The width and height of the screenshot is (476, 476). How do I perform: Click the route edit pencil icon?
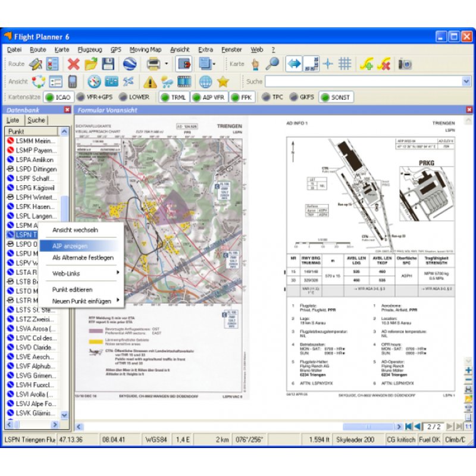pyautogui.click(x=35, y=64)
